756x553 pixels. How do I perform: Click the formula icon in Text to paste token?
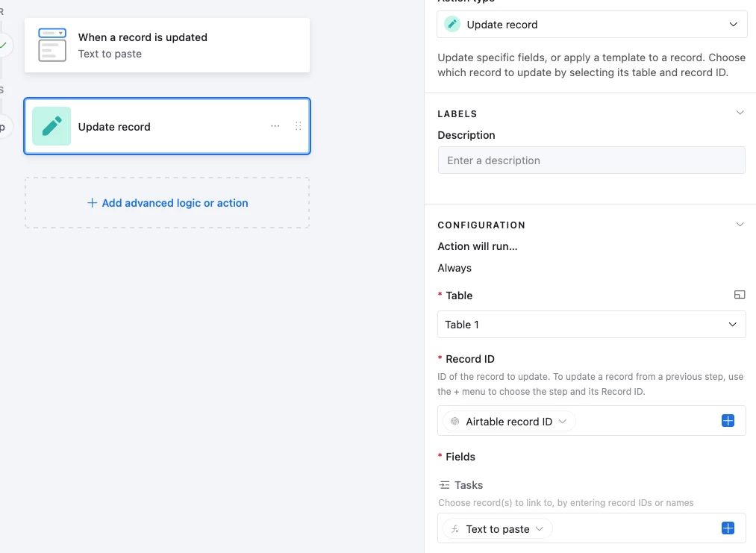(454, 529)
